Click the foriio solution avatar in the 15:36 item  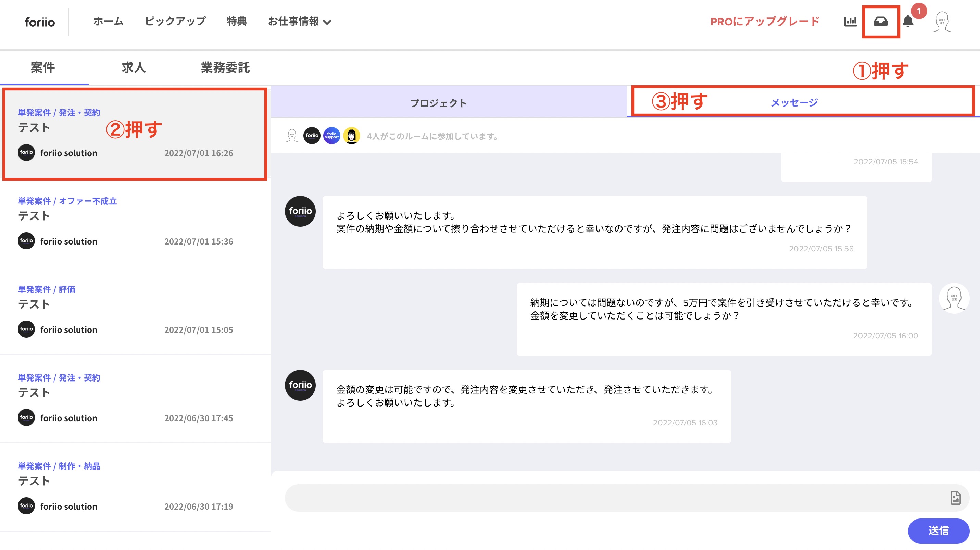[x=26, y=241]
